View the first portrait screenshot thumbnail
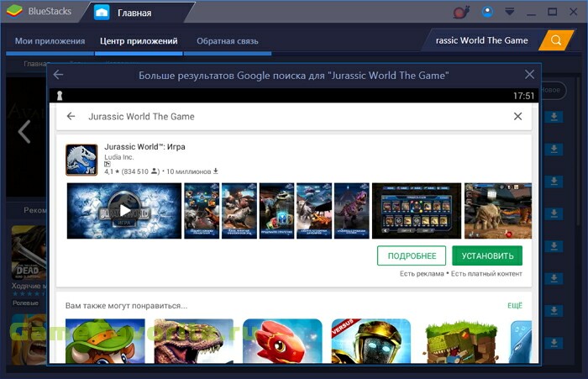 [x=202, y=211]
